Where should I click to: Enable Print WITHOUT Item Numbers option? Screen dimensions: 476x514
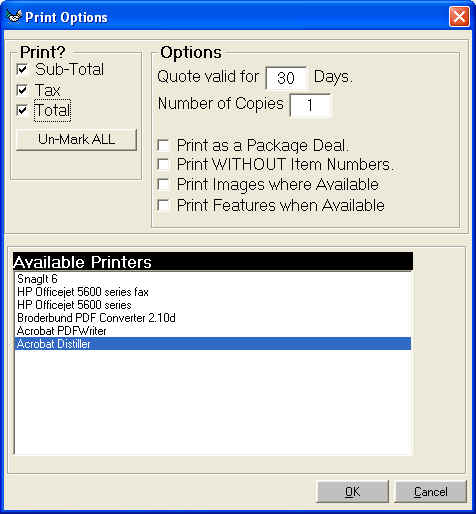[163, 164]
